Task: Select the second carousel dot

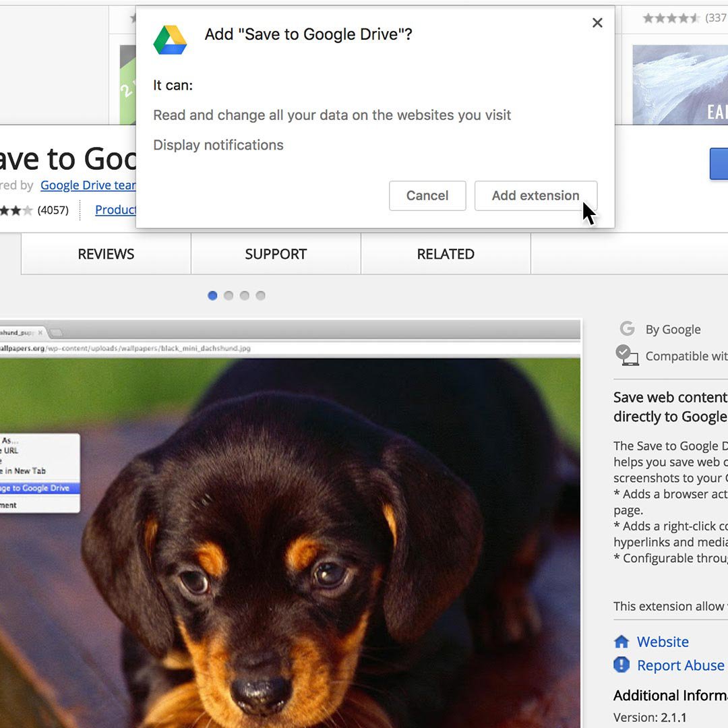Action: (229, 296)
